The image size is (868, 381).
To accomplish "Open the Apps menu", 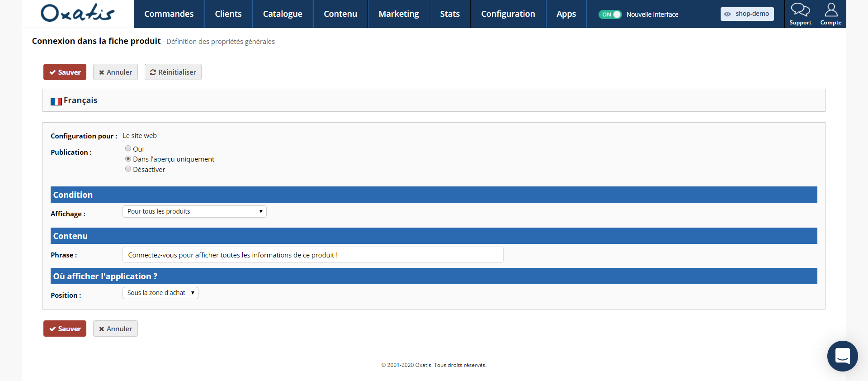I will 566,14.
